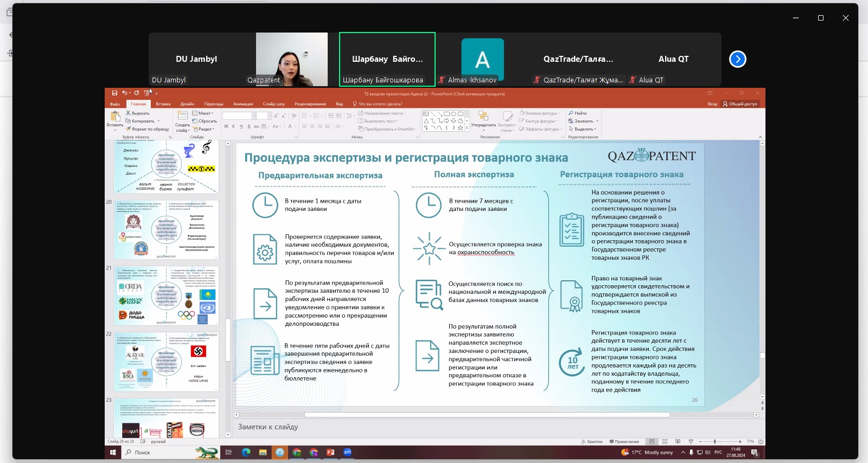
Task: Switch to the Переходы tab
Action: [x=214, y=104]
